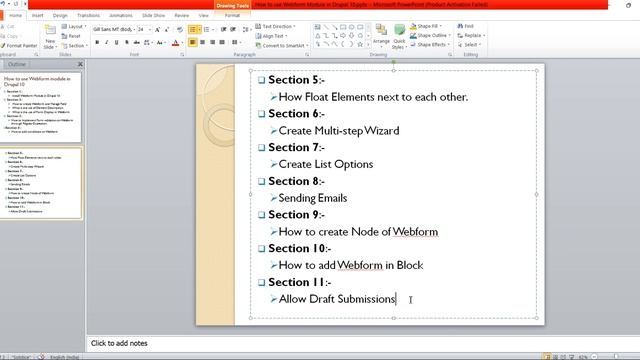Toggle align text left

click(193, 42)
